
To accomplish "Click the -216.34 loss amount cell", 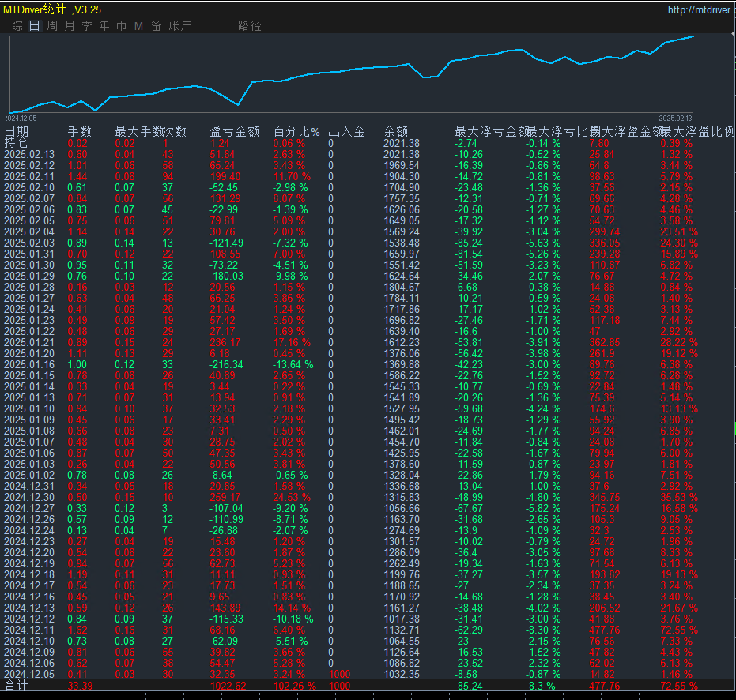I will click(226, 364).
